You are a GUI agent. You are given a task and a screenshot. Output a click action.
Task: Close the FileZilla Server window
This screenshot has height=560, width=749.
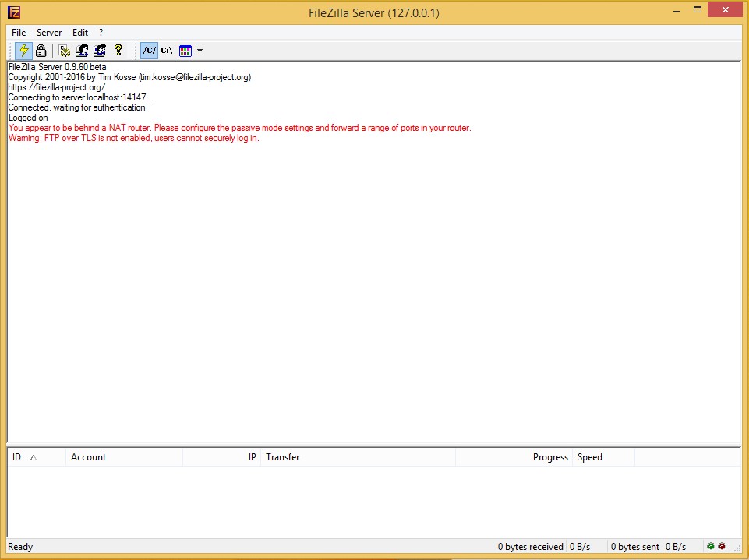pyautogui.click(x=725, y=9)
